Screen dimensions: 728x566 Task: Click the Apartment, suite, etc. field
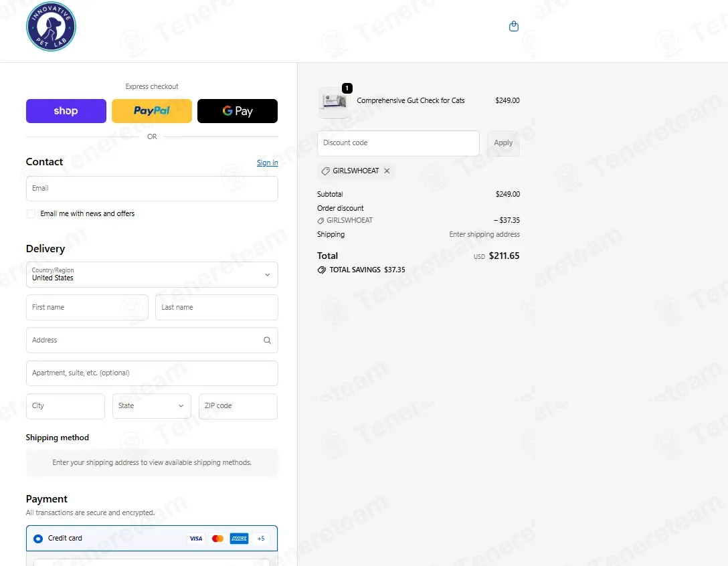[152, 373]
